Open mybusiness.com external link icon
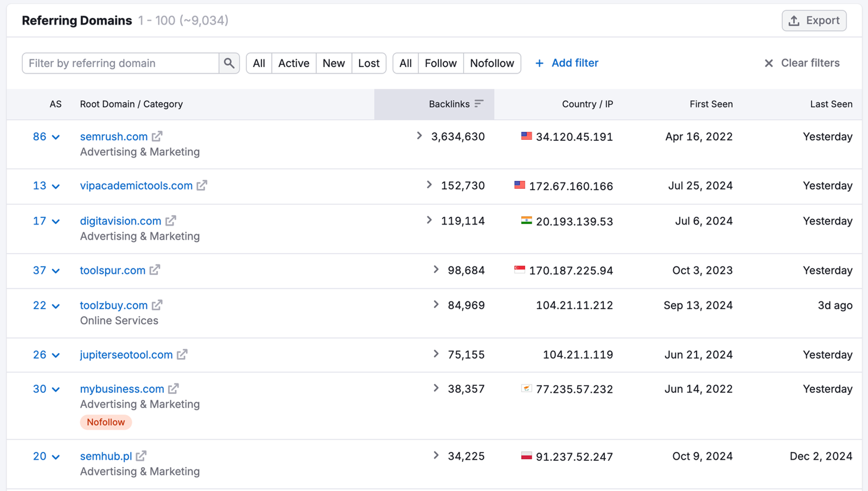This screenshot has height=491, width=868. point(173,389)
